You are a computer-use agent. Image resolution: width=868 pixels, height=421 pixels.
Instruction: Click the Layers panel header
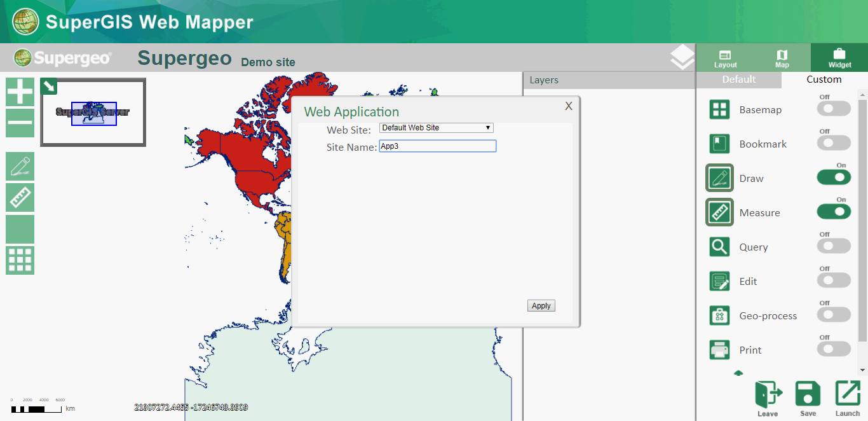(609, 80)
